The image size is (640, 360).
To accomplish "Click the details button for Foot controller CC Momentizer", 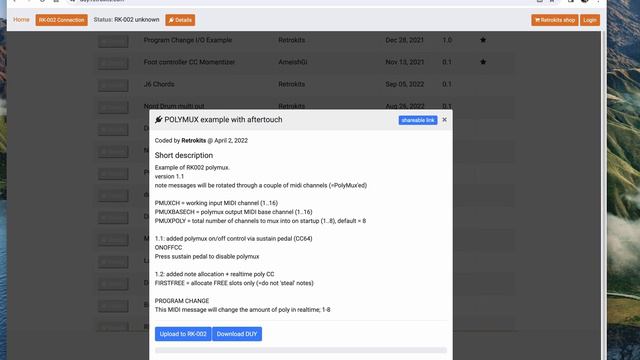I will coord(113,63).
